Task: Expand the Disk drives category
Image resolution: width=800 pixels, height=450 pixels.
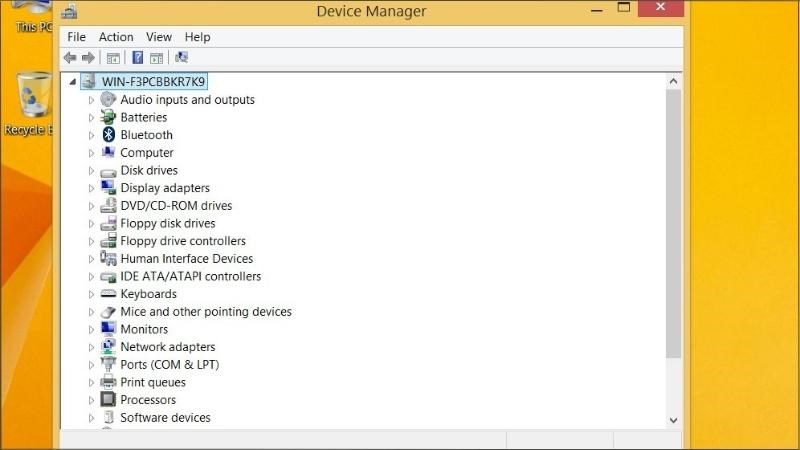Action: tap(91, 171)
